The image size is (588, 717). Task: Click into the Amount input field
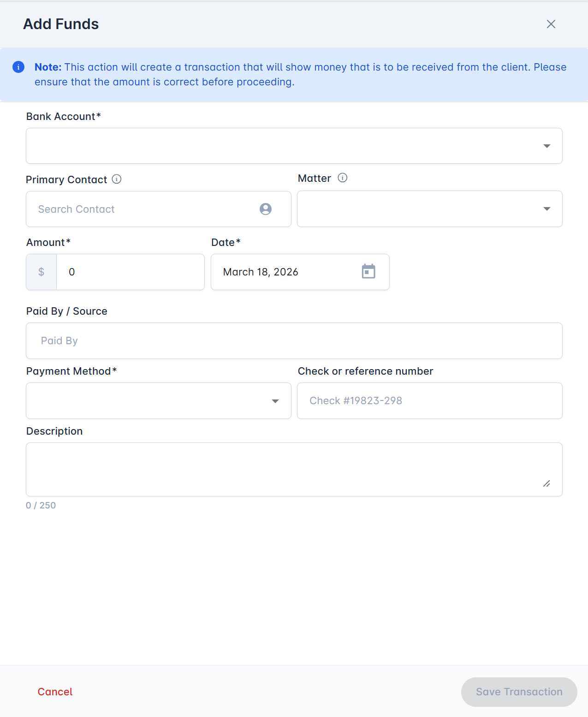coord(131,272)
